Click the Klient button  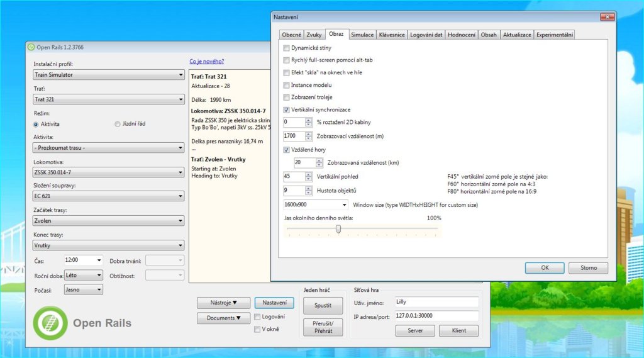(x=458, y=331)
